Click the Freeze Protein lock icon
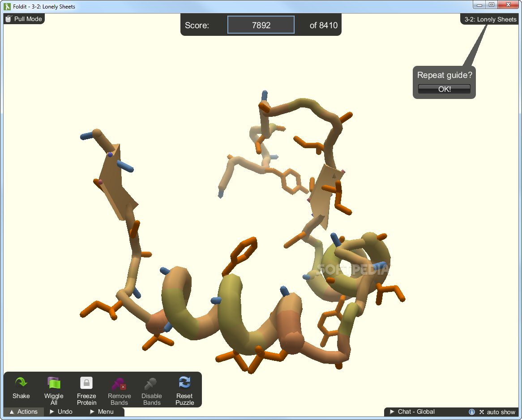522x420 pixels. (x=86, y=383)
